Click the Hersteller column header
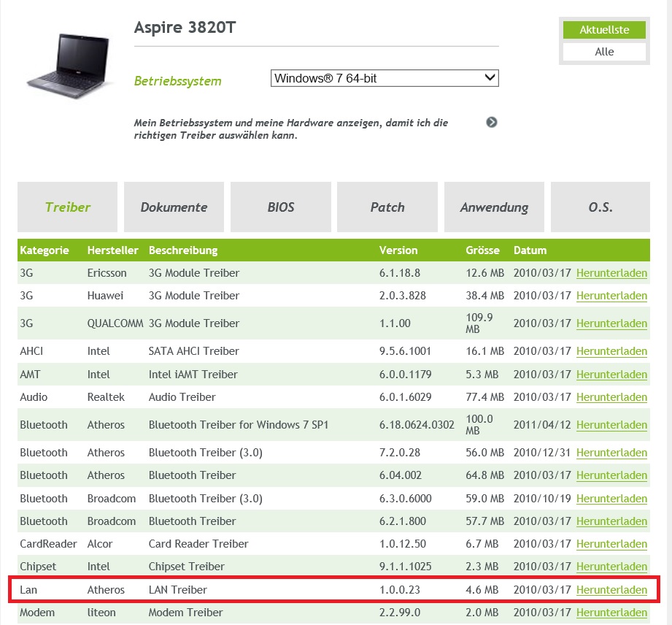 click(x=112, y=250)
